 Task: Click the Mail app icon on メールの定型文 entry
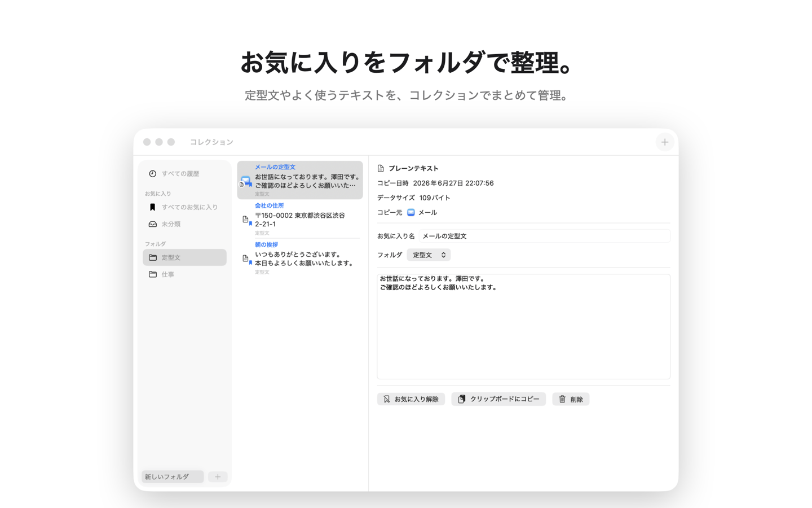coord(246,181)
